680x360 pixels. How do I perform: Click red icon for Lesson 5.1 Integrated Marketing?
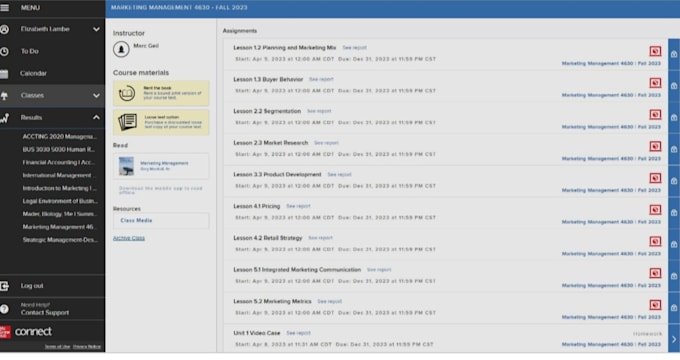click(655, 273)
